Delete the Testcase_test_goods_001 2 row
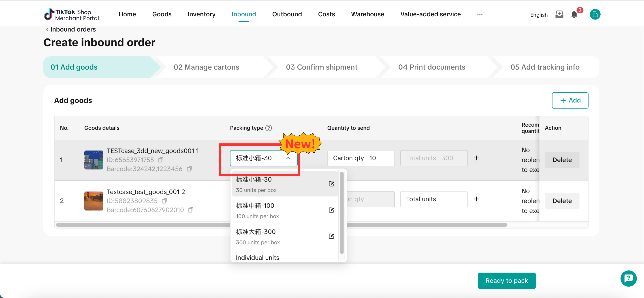This screenshot has height=298, width=644. tap(562, 201)
